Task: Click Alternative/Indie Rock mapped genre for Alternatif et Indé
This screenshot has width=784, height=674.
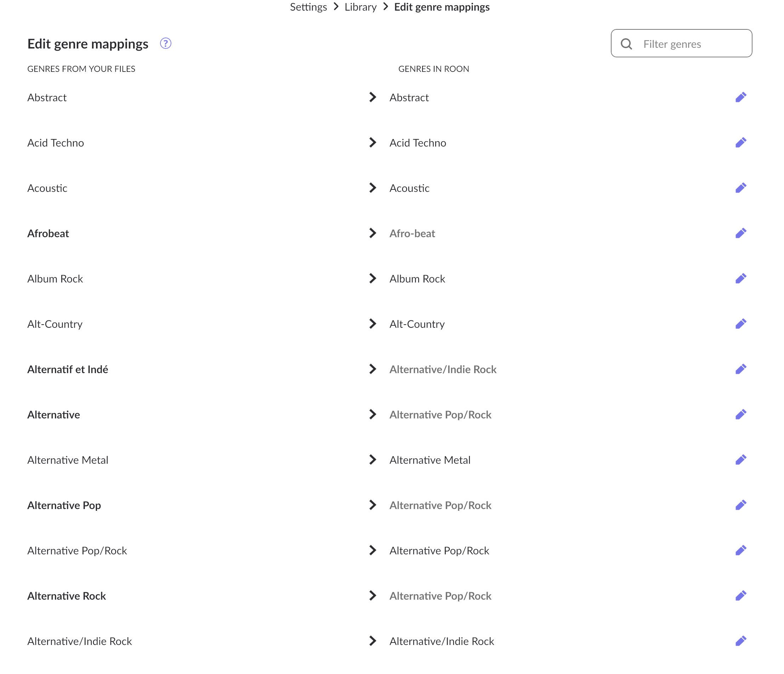Action: pyautogui.click(x=443, y=369)
